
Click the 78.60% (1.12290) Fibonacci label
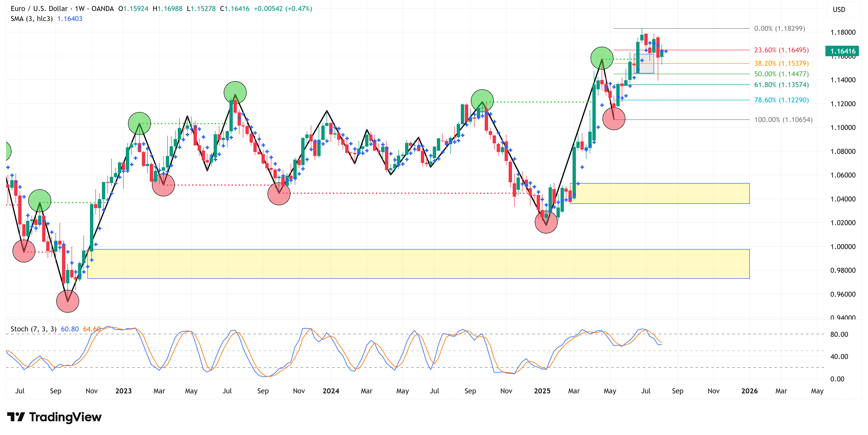[781, 100]
